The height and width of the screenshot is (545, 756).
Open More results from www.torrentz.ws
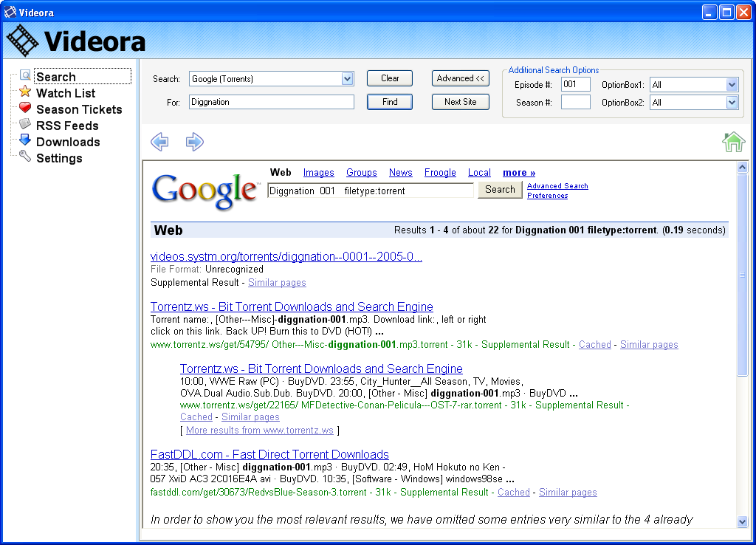coord(260,431)
